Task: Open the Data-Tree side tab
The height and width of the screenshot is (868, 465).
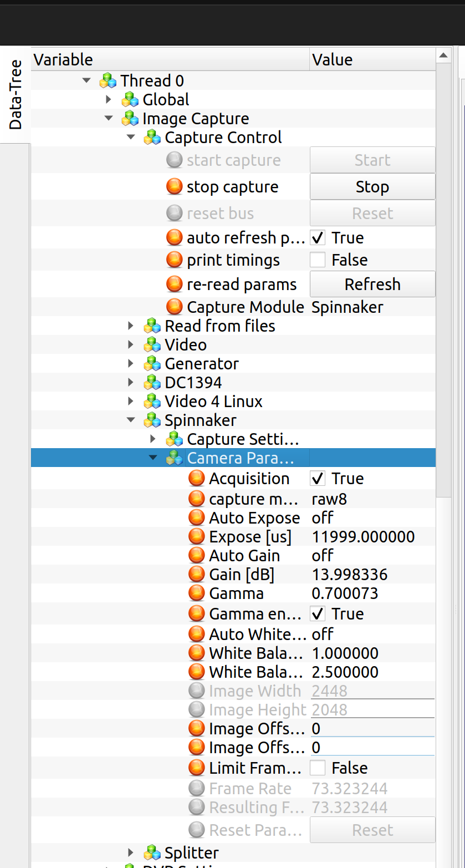Action: (16, 95)
